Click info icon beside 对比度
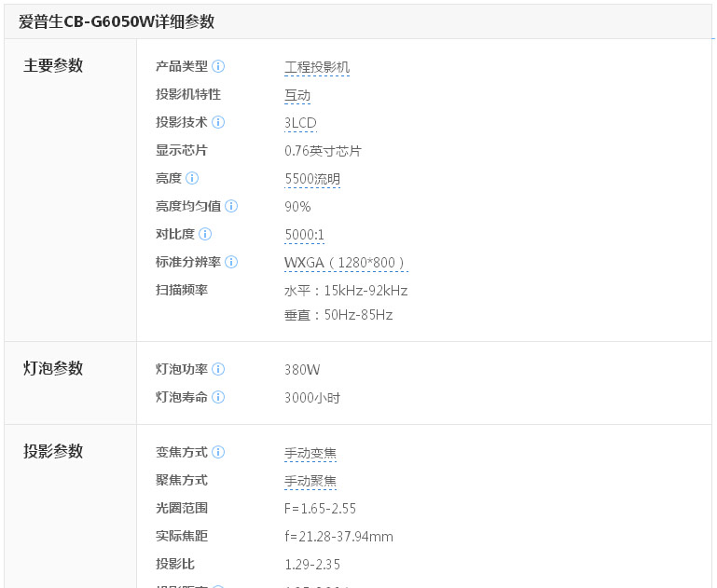 click(205, 234)
